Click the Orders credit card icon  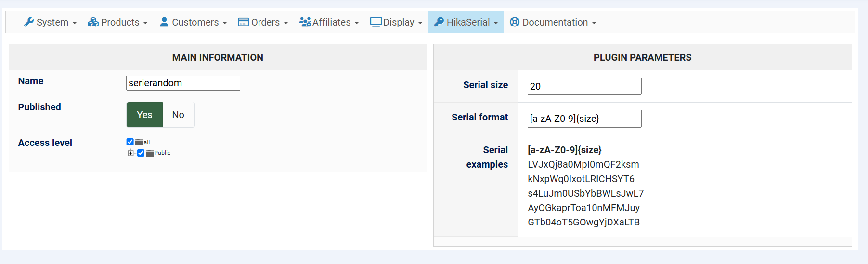[244, 22]
